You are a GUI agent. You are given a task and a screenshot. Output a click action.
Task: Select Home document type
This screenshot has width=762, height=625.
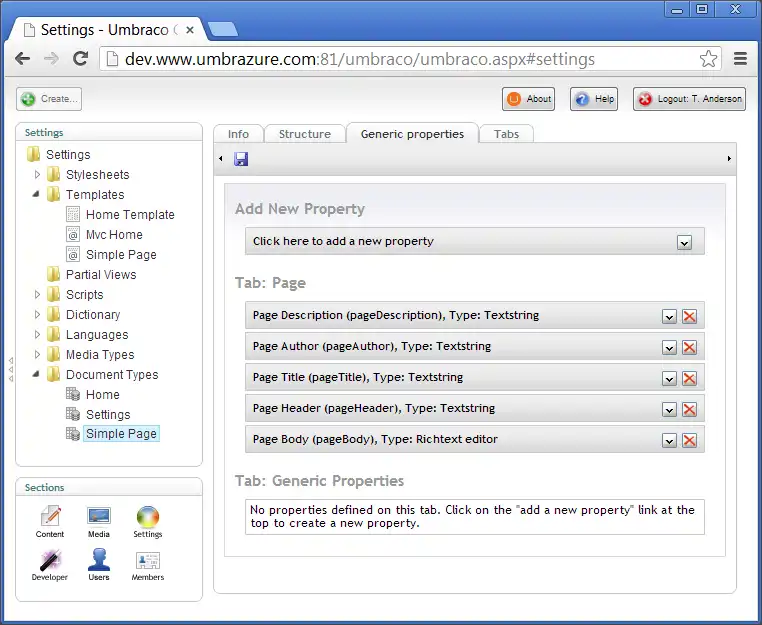(x=103, y=395)
